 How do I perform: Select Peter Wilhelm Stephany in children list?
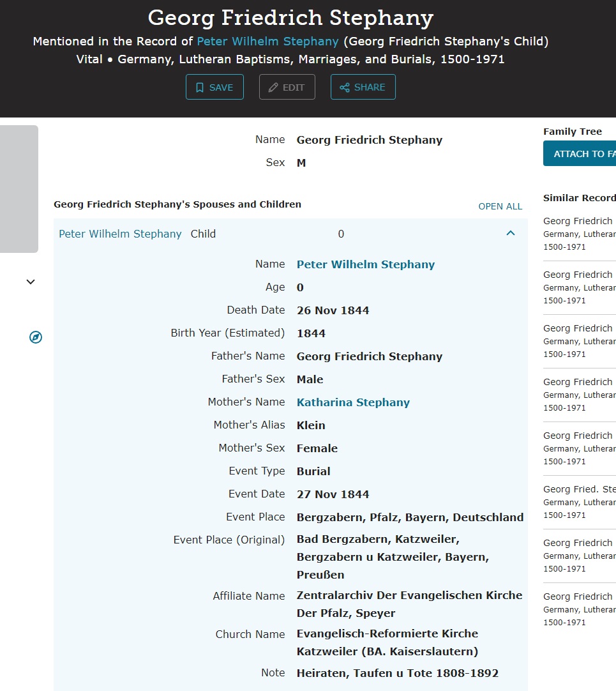tap(120, 234)
